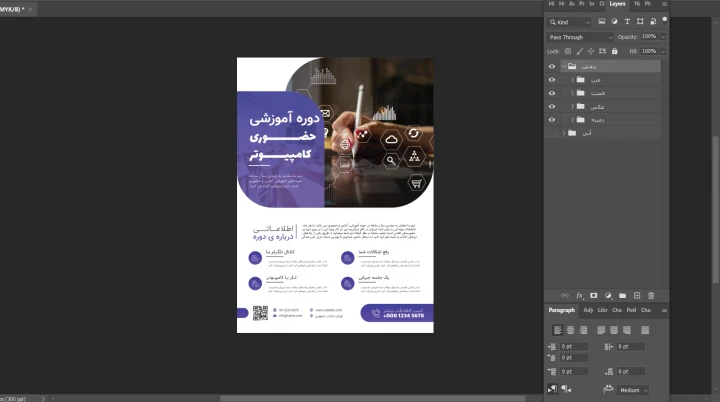Hide the second layer group's eye icon
The image size is (720, 402).
coord(551,80)
